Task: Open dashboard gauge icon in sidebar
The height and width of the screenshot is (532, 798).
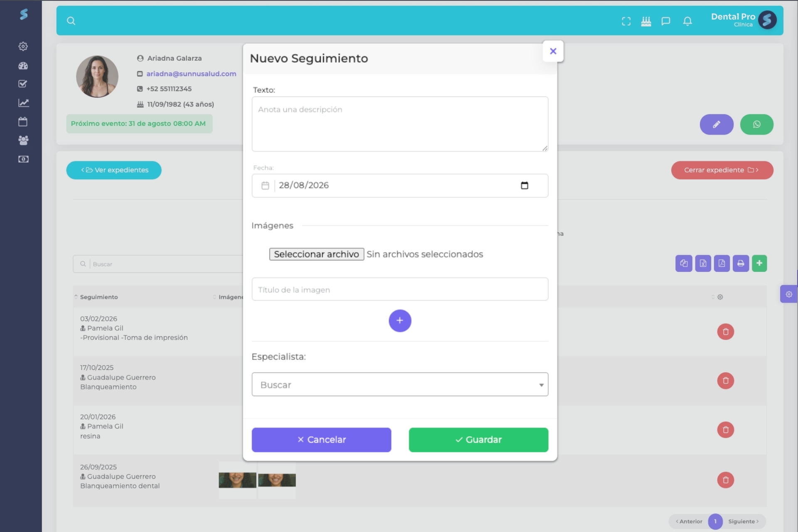Action: (23, 66)
